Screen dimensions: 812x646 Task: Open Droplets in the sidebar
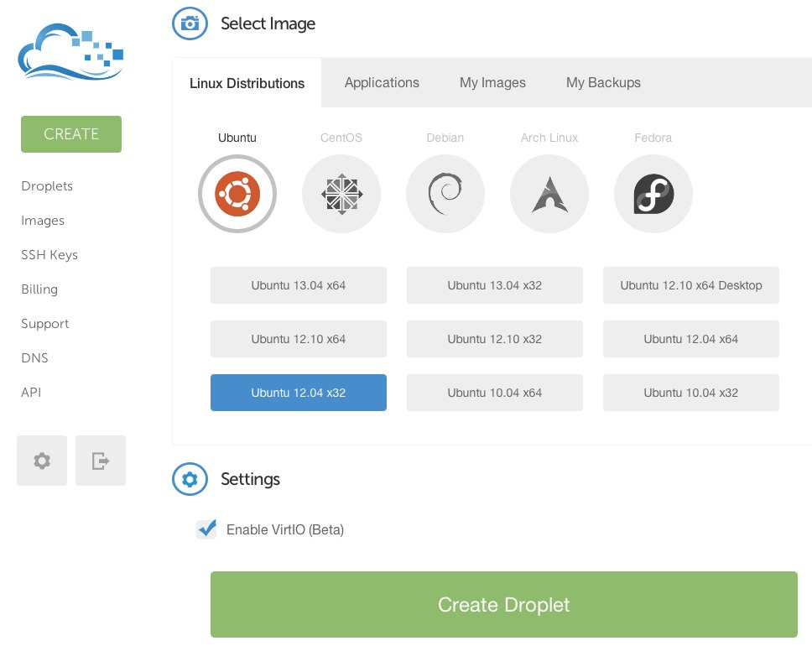47,186
